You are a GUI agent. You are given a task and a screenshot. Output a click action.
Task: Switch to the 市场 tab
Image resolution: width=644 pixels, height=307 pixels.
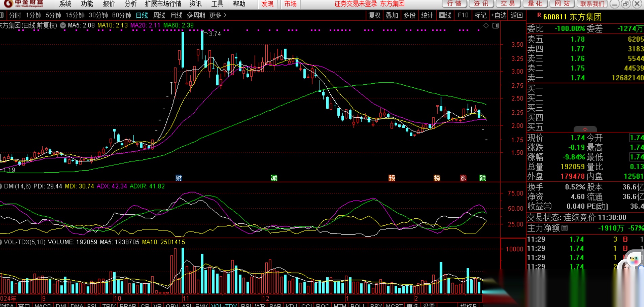[x=290, y=4]
